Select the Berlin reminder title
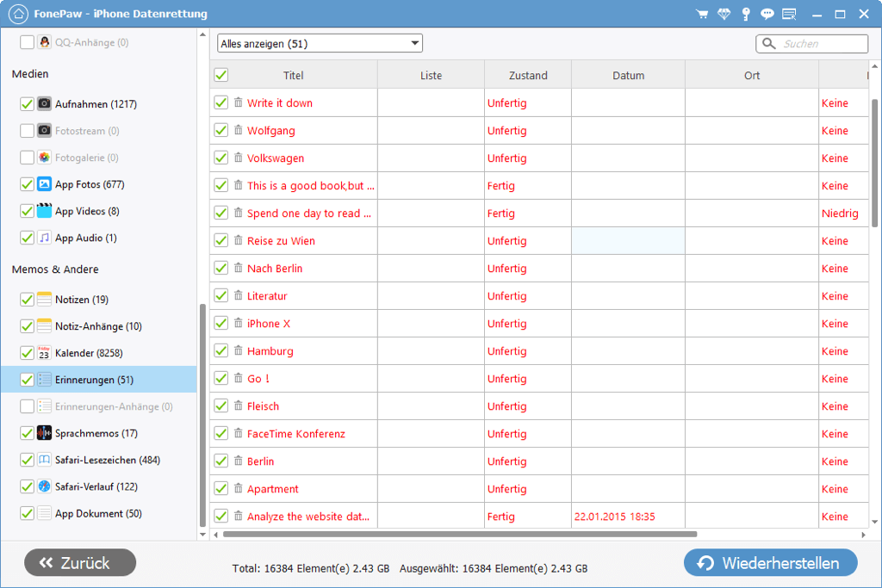The height and width of the screenshot is (588, 882). tap(260, 461)
